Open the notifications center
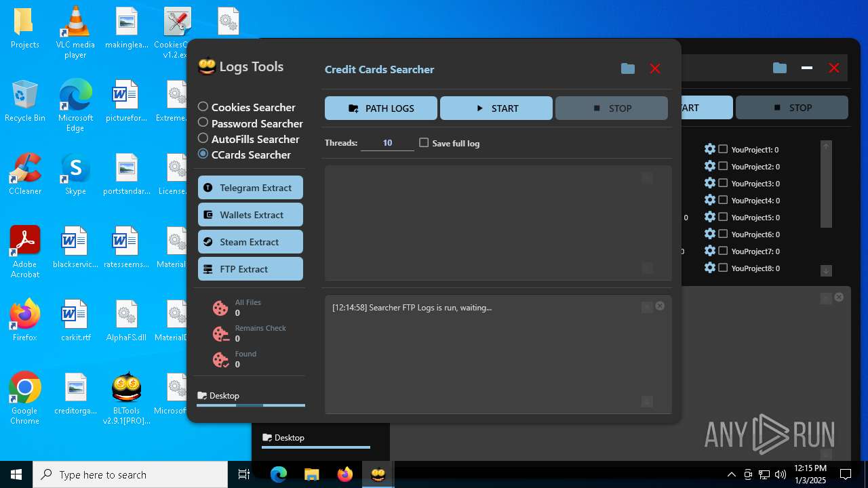Screen dimensions: 868x488 [x=846, y=474]
